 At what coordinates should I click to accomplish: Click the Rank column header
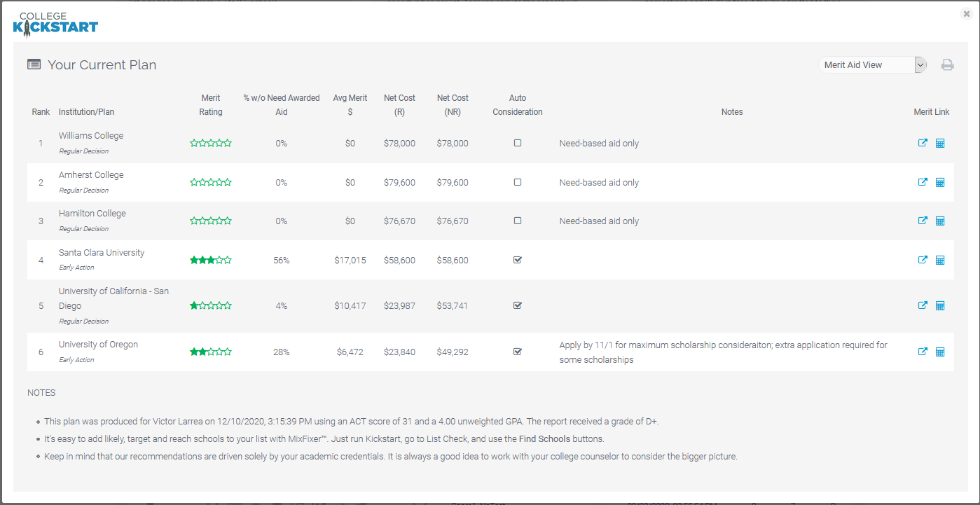click(x=41, y=112)
